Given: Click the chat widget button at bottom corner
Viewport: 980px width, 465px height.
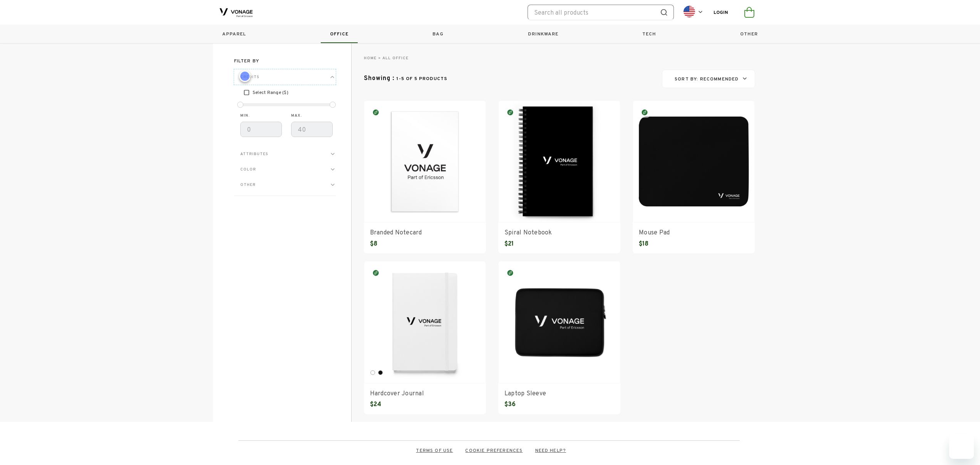Looking at the screenshot, I should pos(962,447).
